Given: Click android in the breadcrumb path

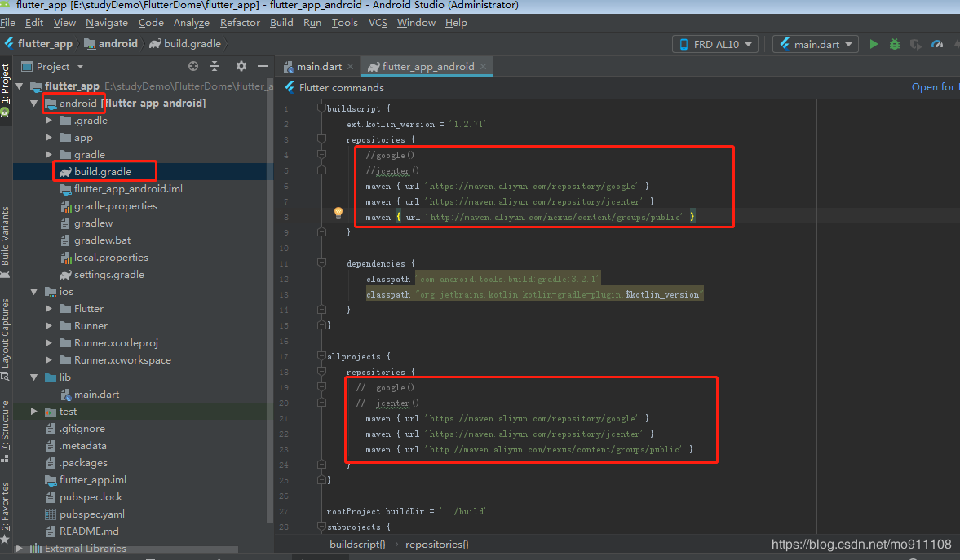Looking at the screenshot, I should click(x=117, y=44).
